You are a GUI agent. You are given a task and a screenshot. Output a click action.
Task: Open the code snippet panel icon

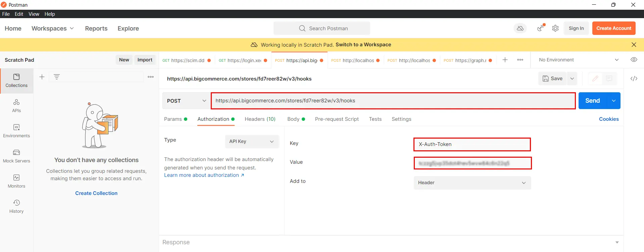pyautogui.click(x=634, y=79)
